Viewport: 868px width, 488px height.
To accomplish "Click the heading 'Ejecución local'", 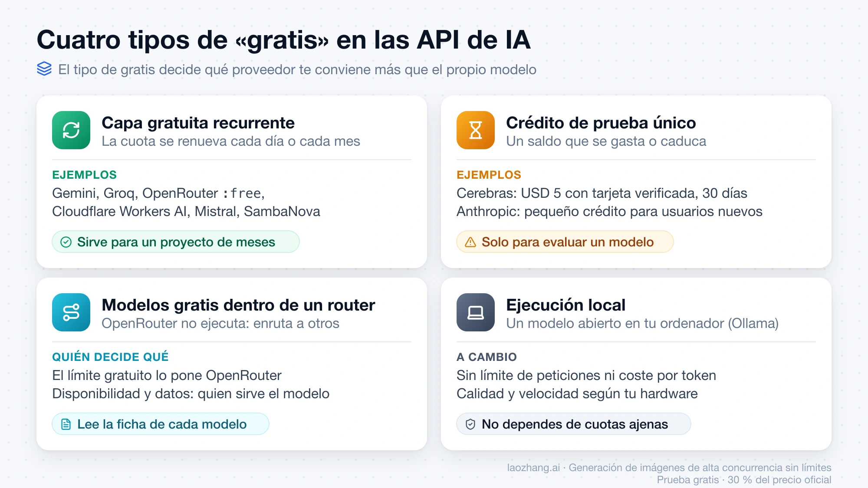I will [566, 305].
